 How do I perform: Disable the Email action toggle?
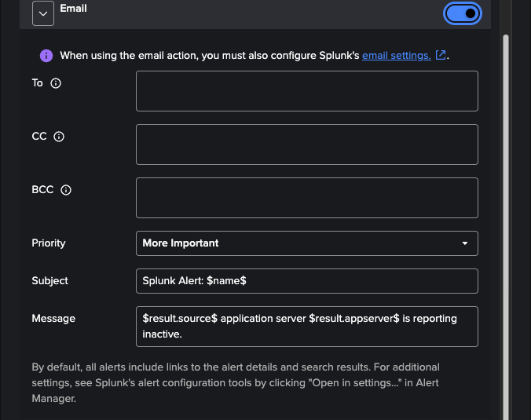click(463, 13)
